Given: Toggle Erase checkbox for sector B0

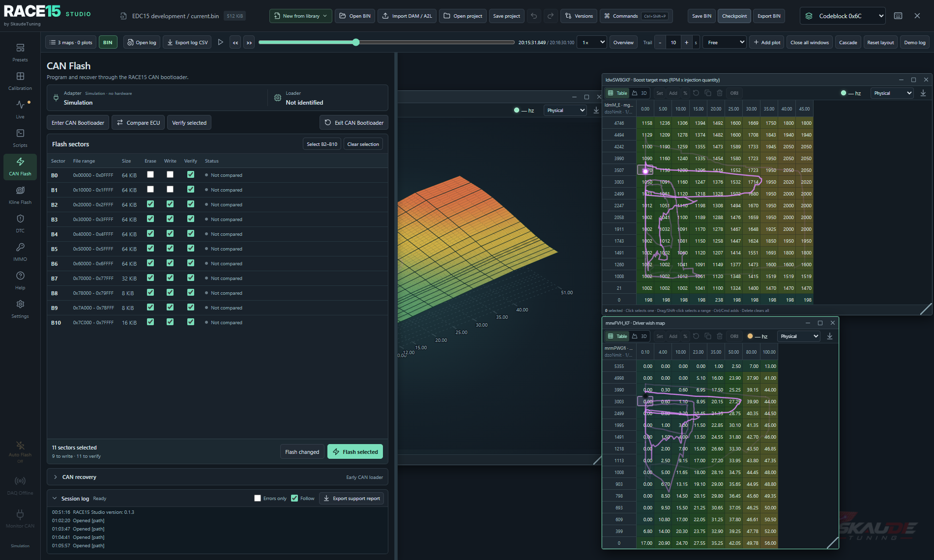Looking at the screenshot, I should click(x=150, y=174).
